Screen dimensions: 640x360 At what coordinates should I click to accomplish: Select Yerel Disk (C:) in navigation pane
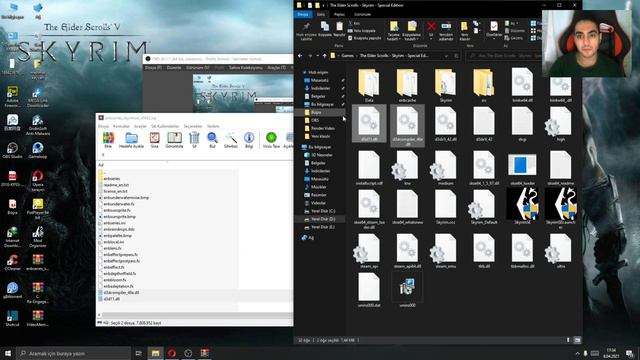(x=322, y=211)
